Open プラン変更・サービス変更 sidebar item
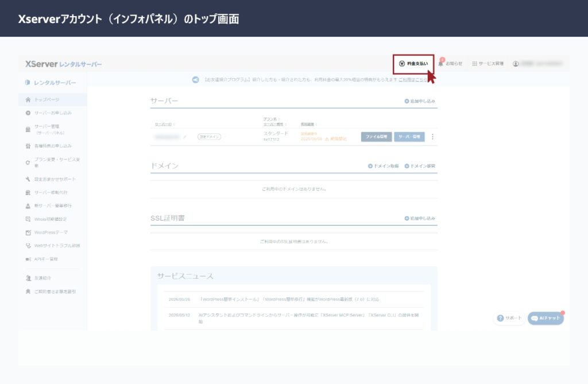The image size is (588, 384). click(52, 163)
